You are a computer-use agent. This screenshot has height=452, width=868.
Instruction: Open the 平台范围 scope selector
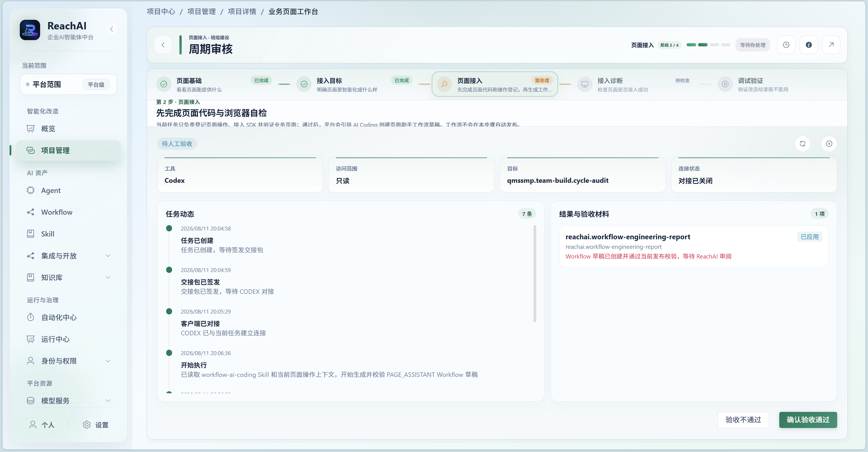pyautogui.click(x=68, y=84)
